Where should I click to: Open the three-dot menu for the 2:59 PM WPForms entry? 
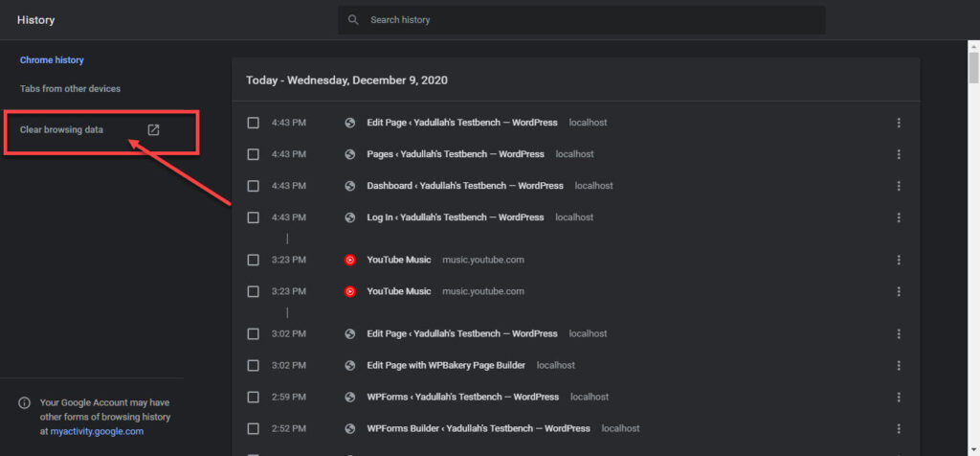tap(899, 398)
